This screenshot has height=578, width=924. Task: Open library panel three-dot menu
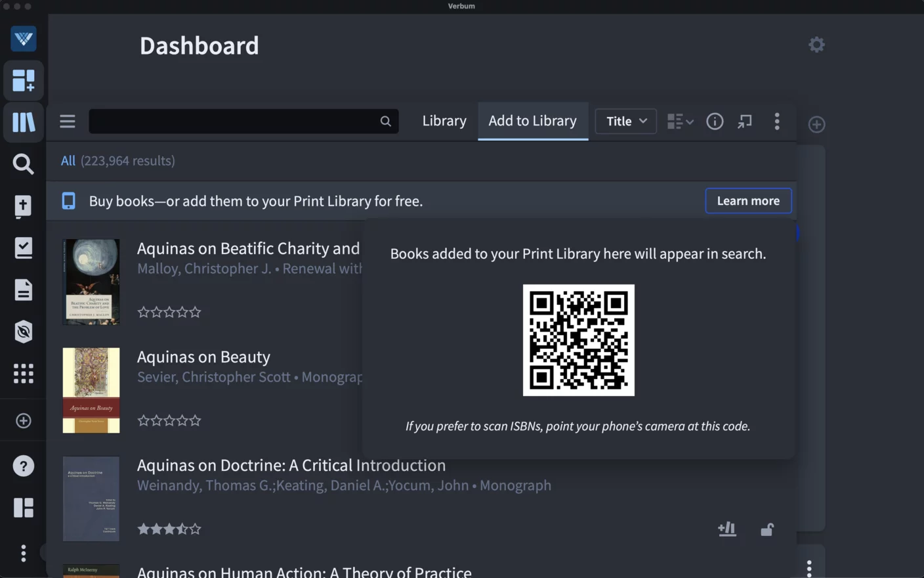[x=777, y=122]
